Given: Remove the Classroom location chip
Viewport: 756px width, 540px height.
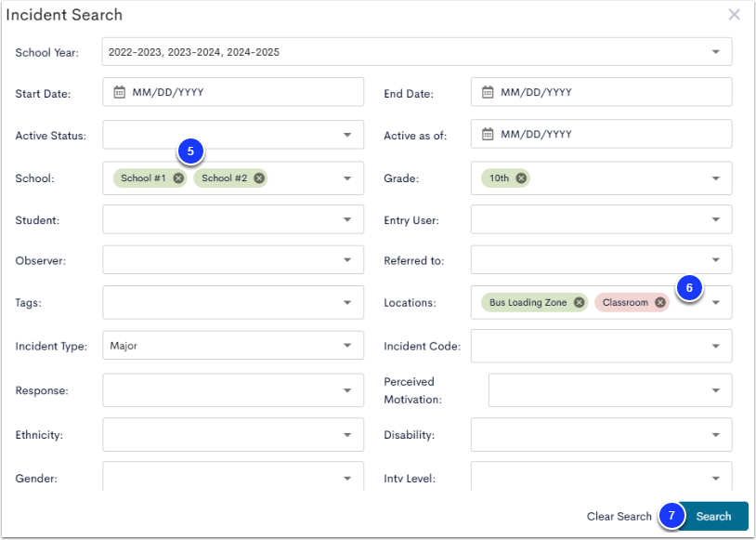Looking at the screenshot, I should tap(660, 303).
